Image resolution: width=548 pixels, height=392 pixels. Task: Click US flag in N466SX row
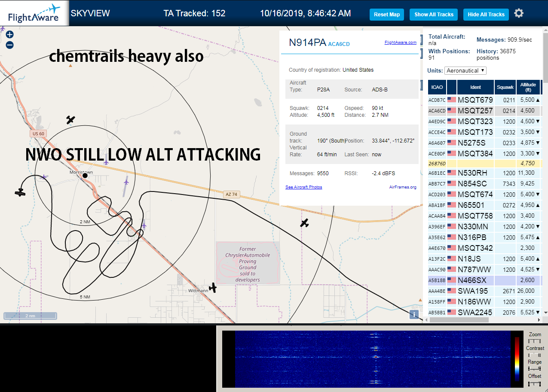pyautogui.click(x=452, y=280)
